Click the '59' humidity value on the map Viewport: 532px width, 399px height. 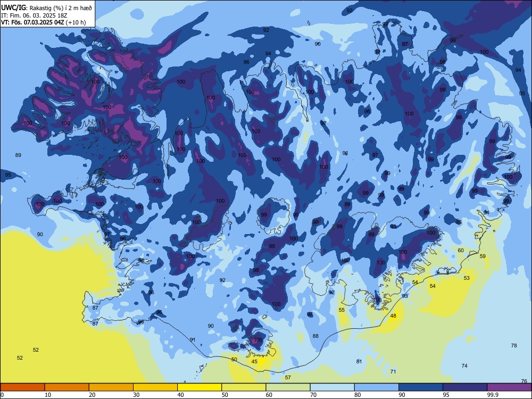coord(483,256)
